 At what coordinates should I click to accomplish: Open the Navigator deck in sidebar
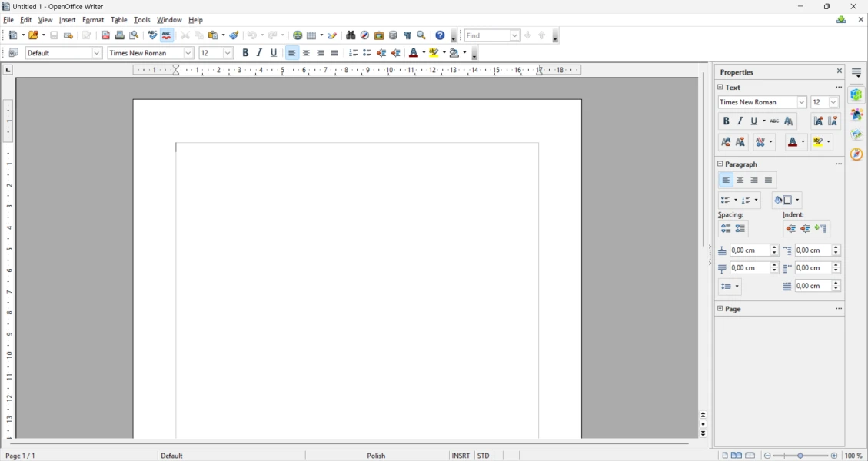(856, 154)
